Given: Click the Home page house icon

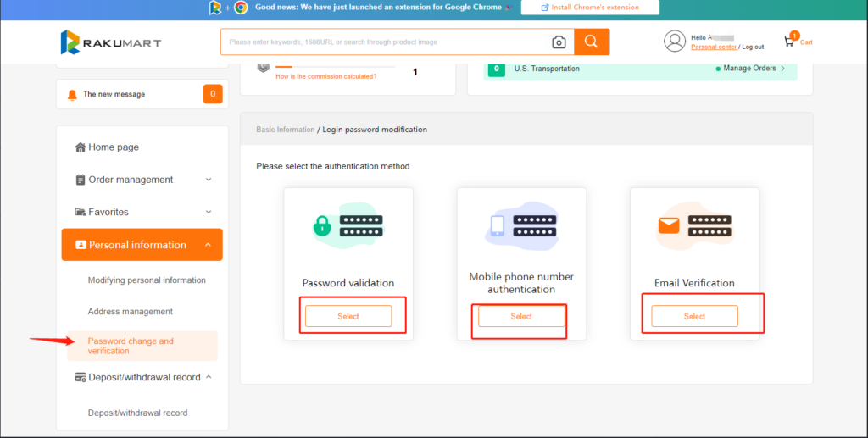Looking at the screenshot, I should [x=81, y=147].
